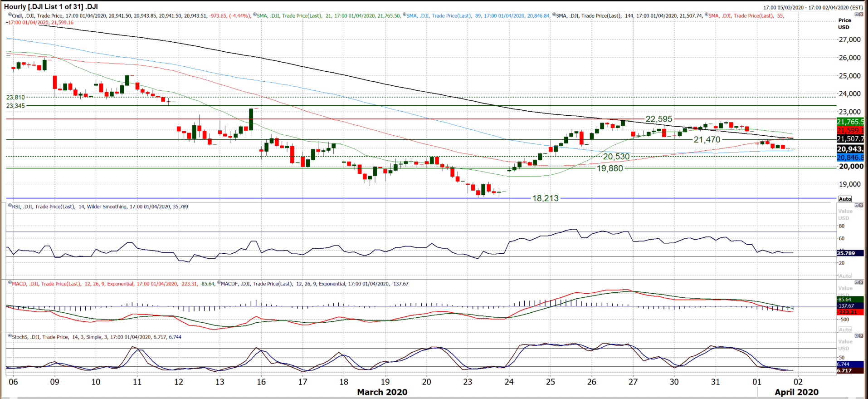Screen dimensions: 868x399
Task: Click the red 21,599.1 price tag
Action: (x=850, y=130)
